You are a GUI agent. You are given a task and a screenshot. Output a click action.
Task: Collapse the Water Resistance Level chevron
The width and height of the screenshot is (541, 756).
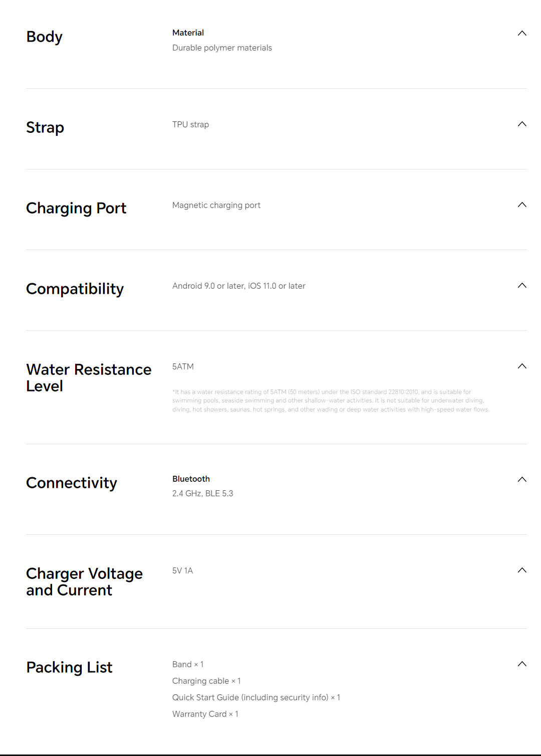point(521,366)
